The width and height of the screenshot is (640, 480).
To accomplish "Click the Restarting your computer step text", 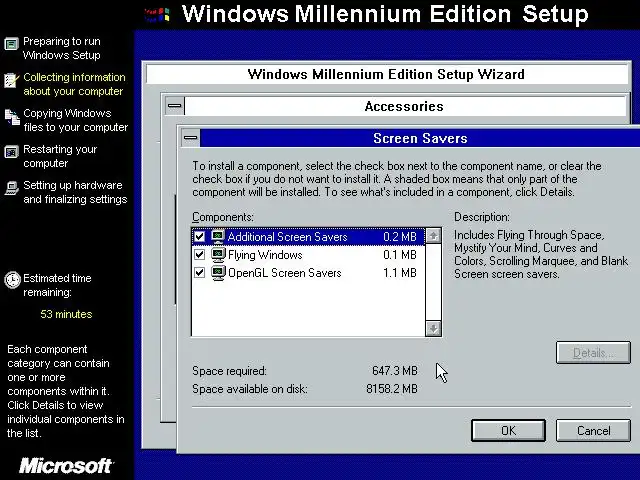I will click(60, 156).
